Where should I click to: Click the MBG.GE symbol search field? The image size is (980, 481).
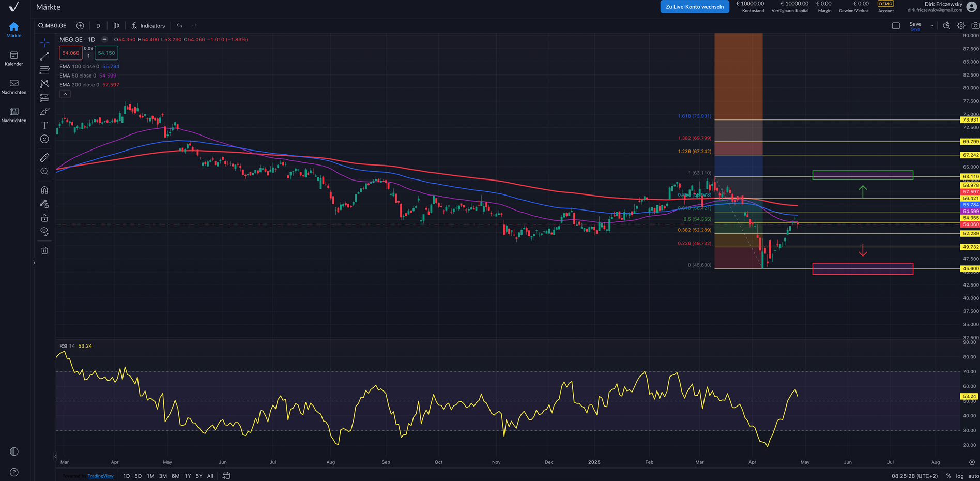point(53,25)
